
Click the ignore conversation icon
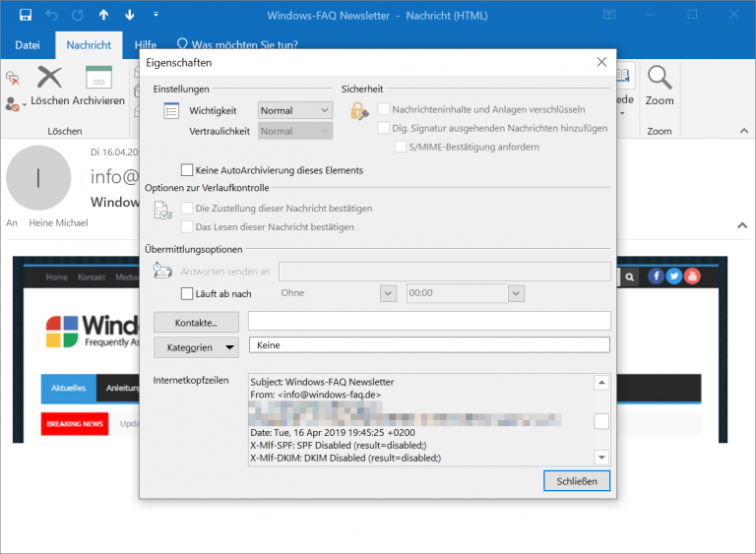pyautogui.click(x=13, y=79)
